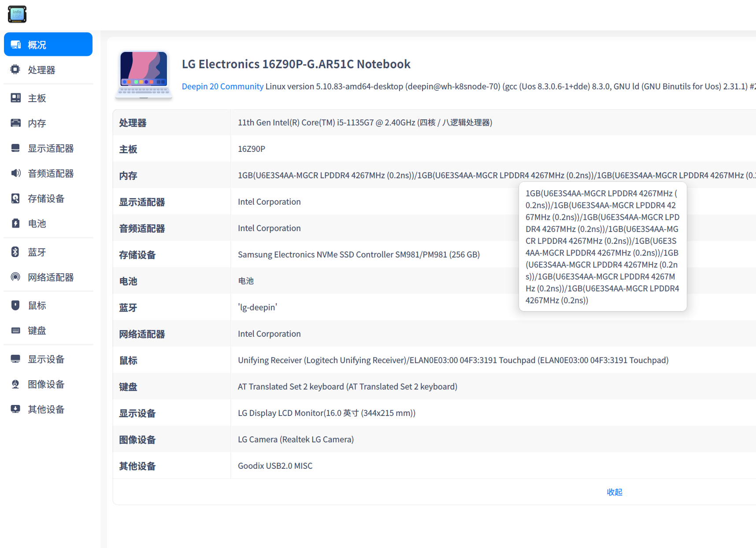Click the hardware info app logo top-left
The image size is (756, 548).
coord(17,14)
